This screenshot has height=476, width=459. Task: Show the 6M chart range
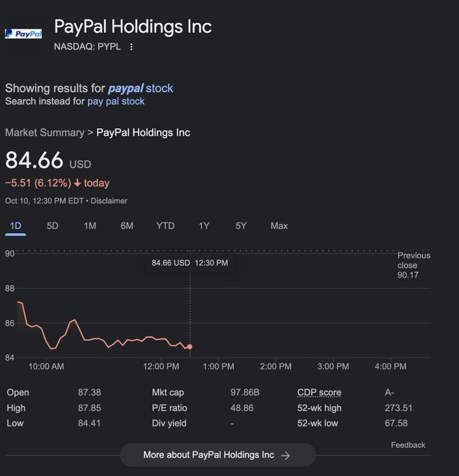click(127, 226)
